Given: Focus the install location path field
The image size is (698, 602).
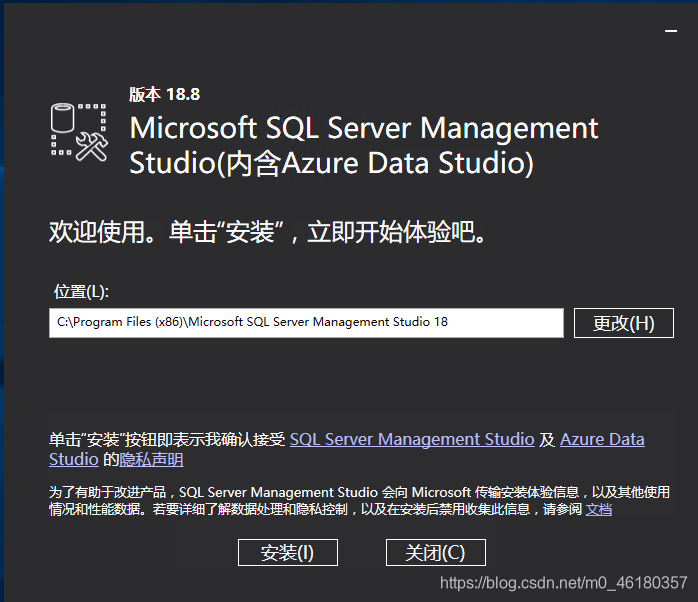Looking at the screenshot, I should (306, 323).
